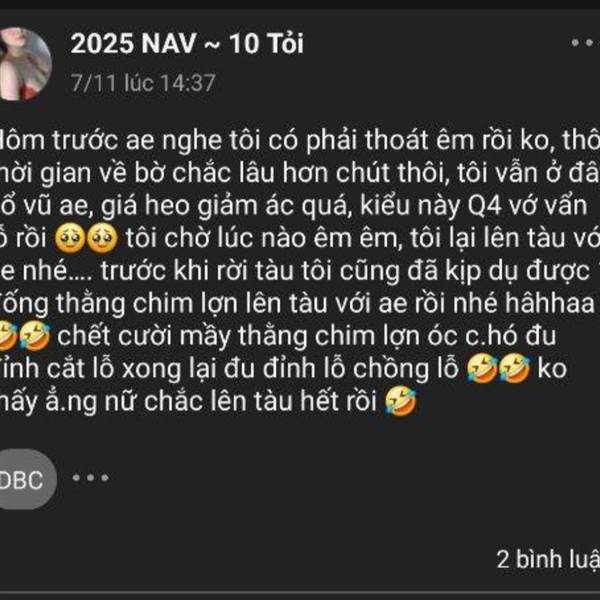Tap the first laughing emoji after 'lỗ chồng lỗ'
Image resolution: width=600 pixels, height=600 pixels.
pos(482,369)
